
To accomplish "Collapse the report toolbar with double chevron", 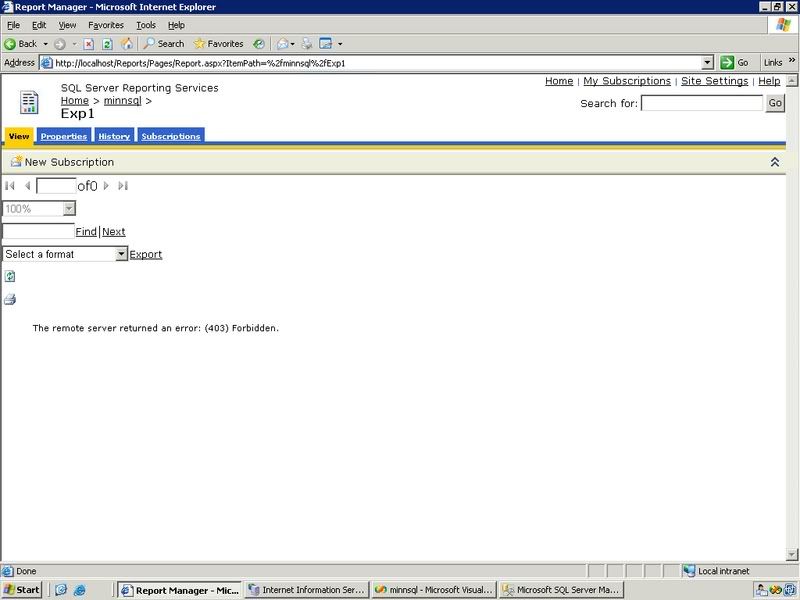I will (x=774, y=162).
